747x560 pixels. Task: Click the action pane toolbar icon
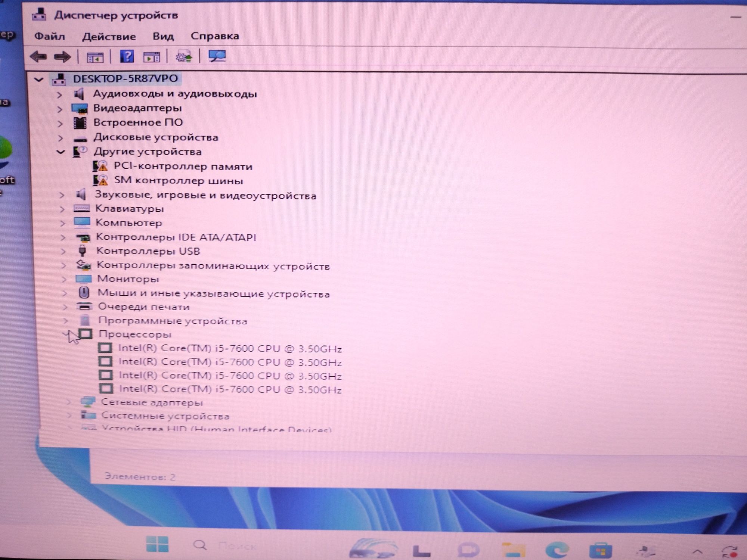151,57
